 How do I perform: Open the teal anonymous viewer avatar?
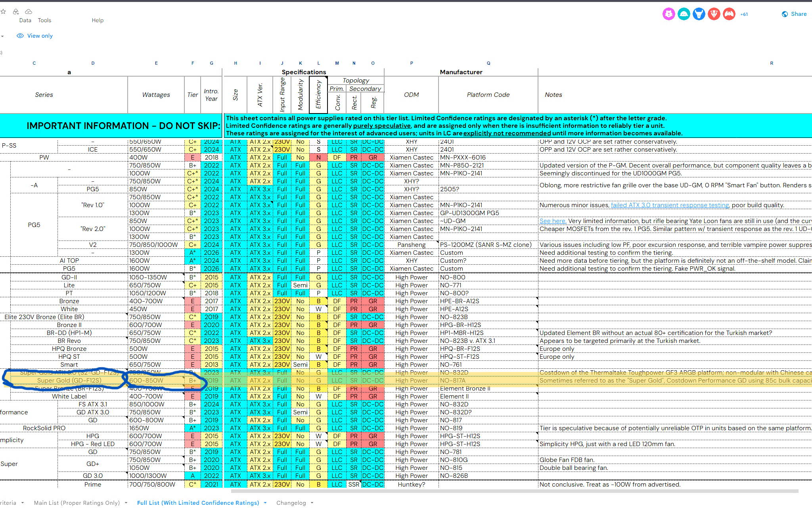coord(684,14)
